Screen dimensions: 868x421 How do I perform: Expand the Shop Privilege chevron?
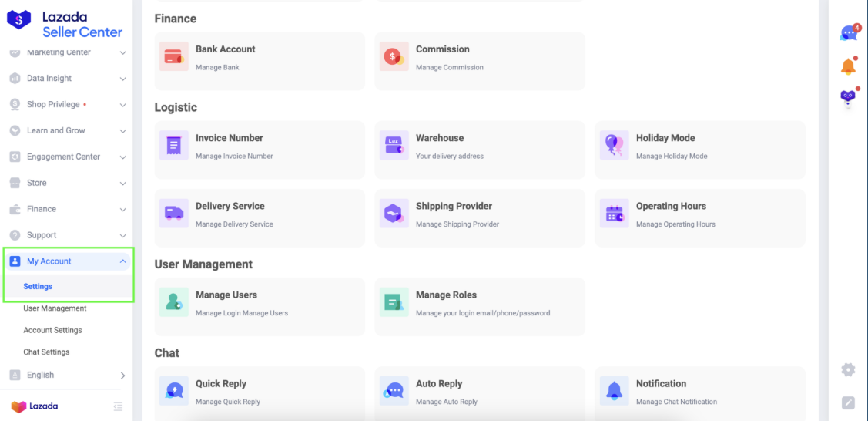pyautogui.click(x=123, y=105)
